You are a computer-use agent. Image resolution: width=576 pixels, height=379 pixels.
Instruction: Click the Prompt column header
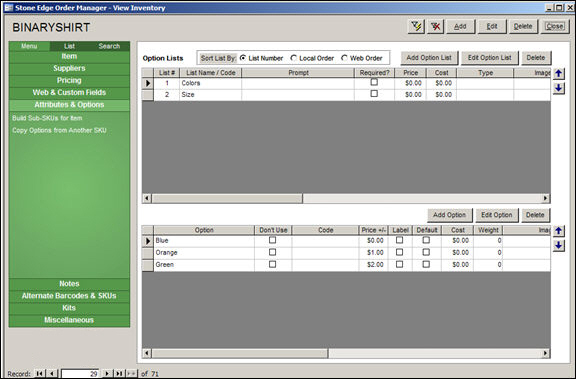point(298,73)
